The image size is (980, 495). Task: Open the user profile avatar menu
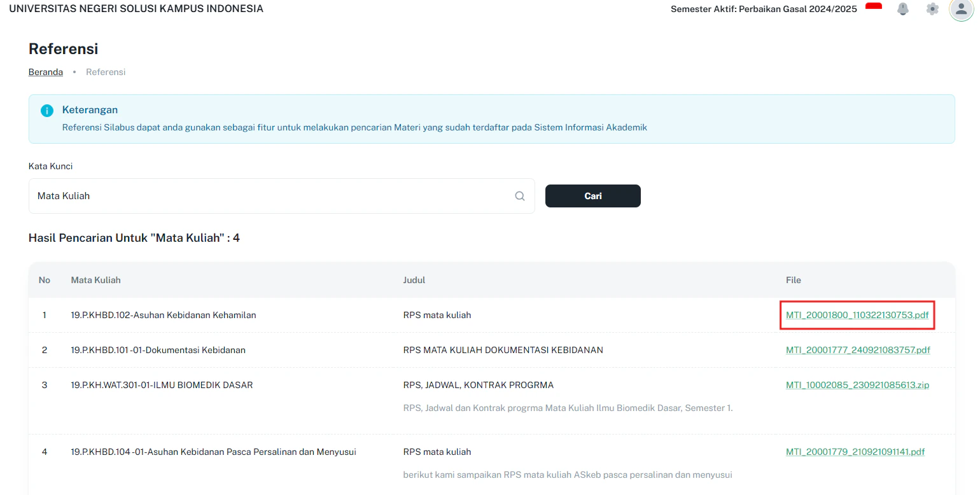click(x=961, y=10)
